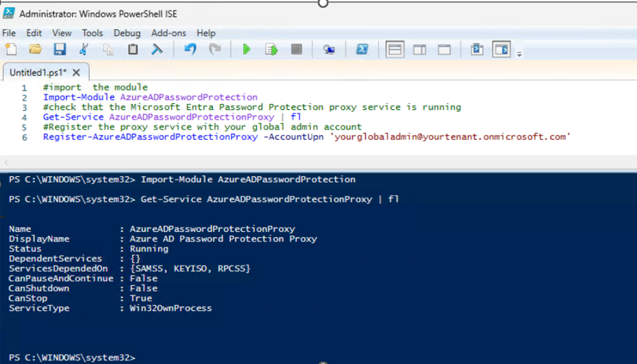Click 'Status' value 'Running' in console

click(x=149, y=249)
